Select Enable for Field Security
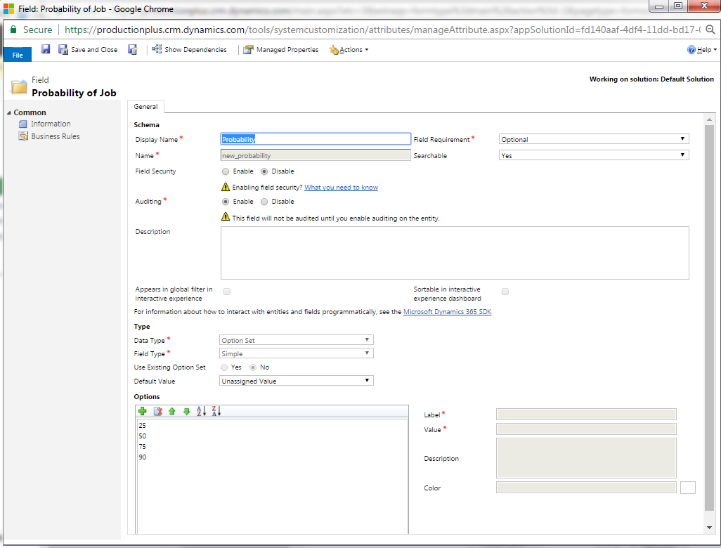The width and height of the screenshot is (721, 548). tap(226, 171)
